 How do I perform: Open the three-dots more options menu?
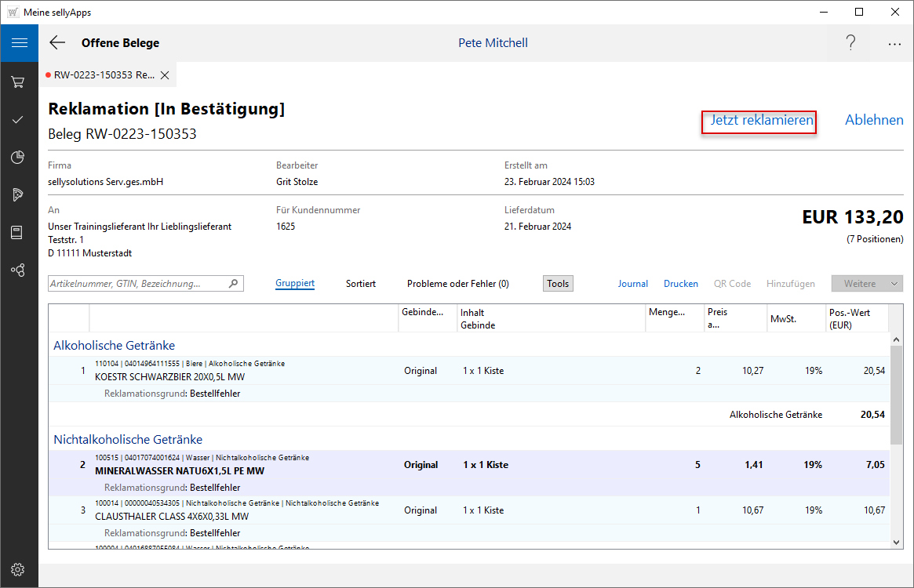click(894, 44)
